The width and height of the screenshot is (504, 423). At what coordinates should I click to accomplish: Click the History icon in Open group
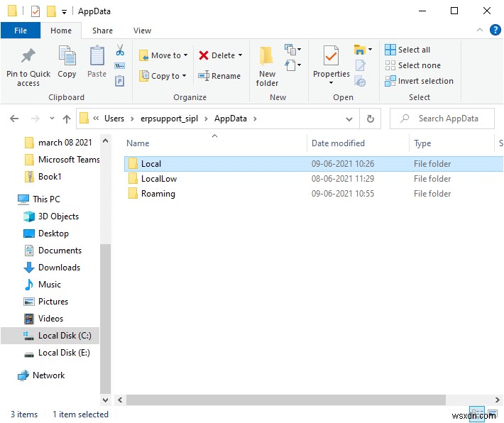pyautogui.click(x=360, y=81)
